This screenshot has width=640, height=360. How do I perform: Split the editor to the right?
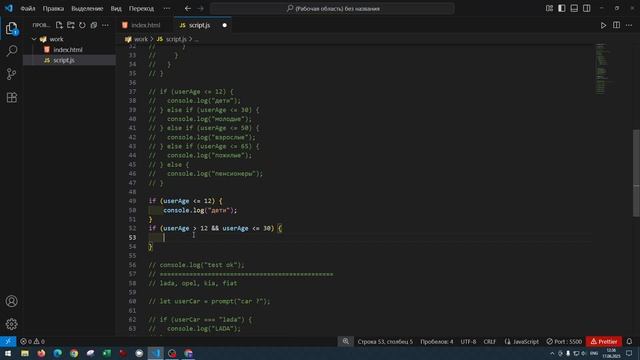616,25
